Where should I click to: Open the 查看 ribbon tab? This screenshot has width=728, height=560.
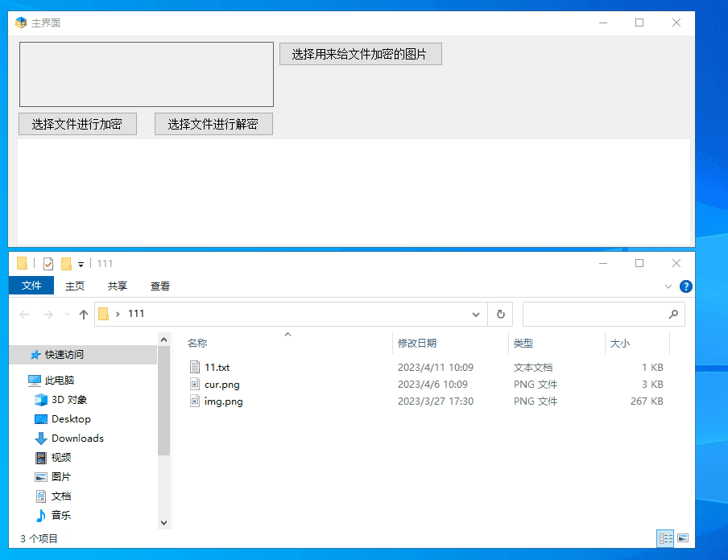pyautogui.click(x=160, y=286)
